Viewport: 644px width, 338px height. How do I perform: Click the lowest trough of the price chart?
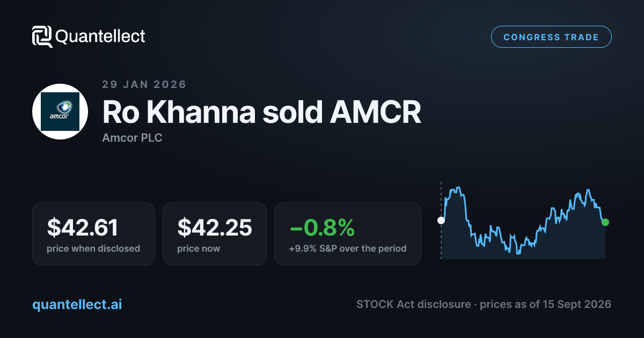click(x=517, y=253)
